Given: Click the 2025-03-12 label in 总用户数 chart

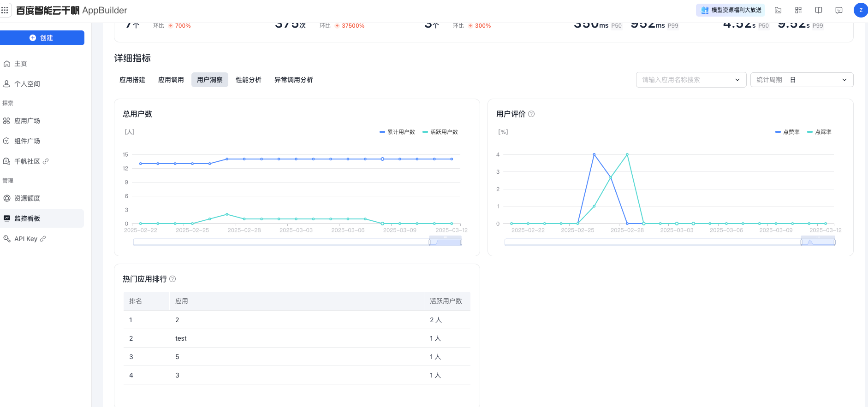Looking at the screenshot, I should [x=452, y=230].
